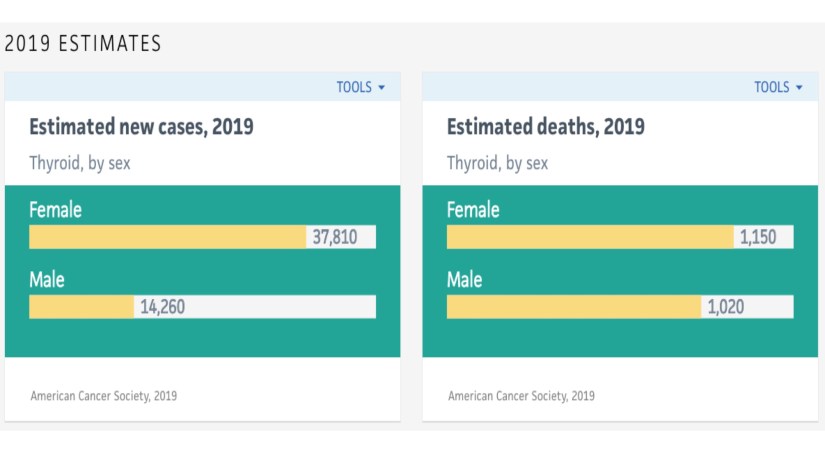
Task: Select the yellow Male bar in deaths chart
Action: click(x=573, y=307)
